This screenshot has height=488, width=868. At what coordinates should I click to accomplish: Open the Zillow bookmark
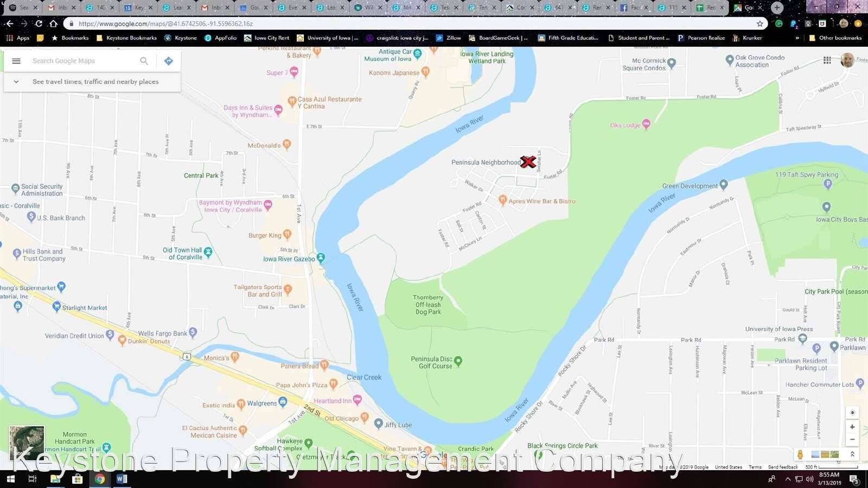(448, 38)
